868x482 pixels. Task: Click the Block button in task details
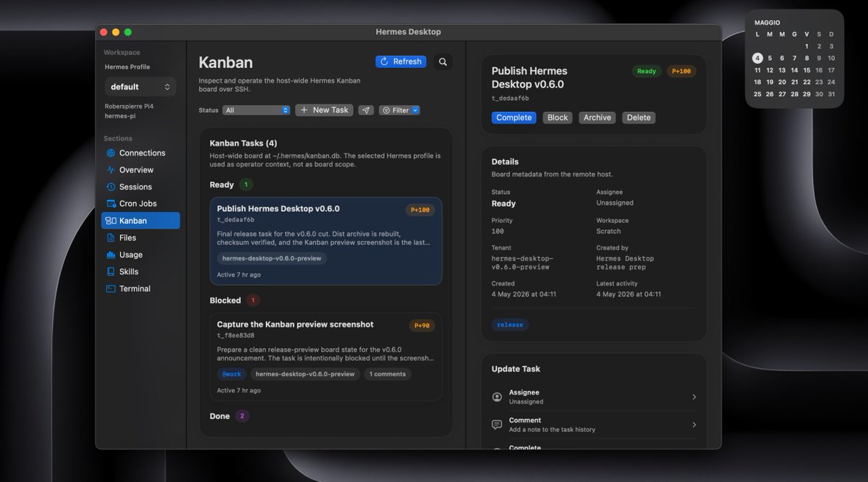(558, 117)
